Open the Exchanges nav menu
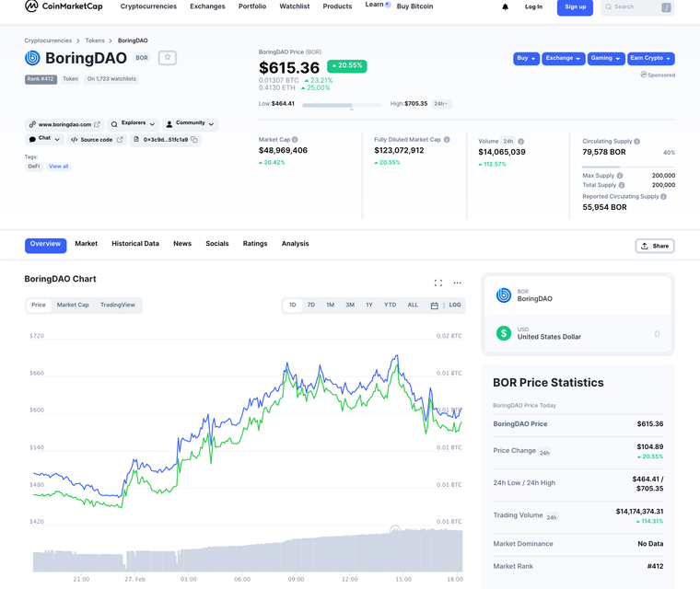The height and width of the screenshot is (589, 700). (207, 6)
